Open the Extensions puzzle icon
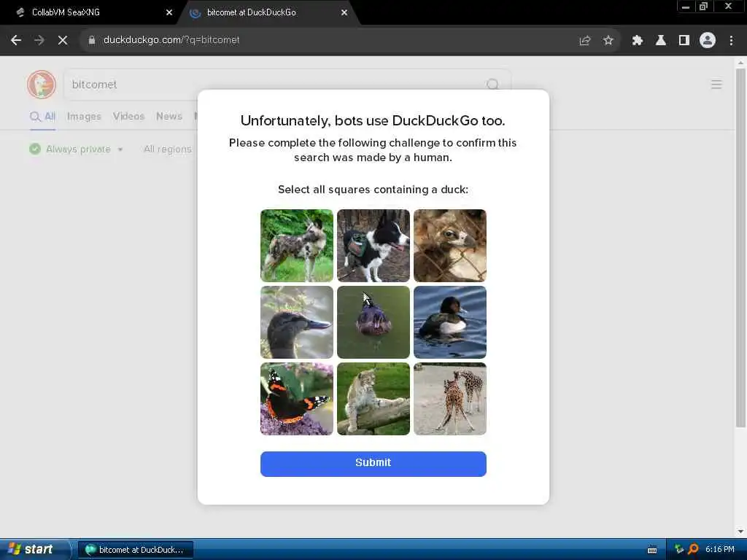Image resolution: width=747 pixels, height=560 pixels. click(x=637, y=41)
